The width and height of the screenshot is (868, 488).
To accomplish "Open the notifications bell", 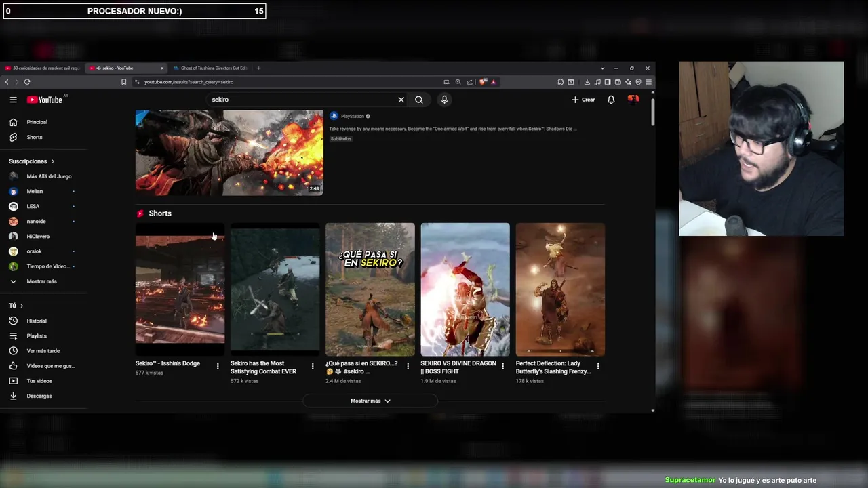I will pos(611,100).
